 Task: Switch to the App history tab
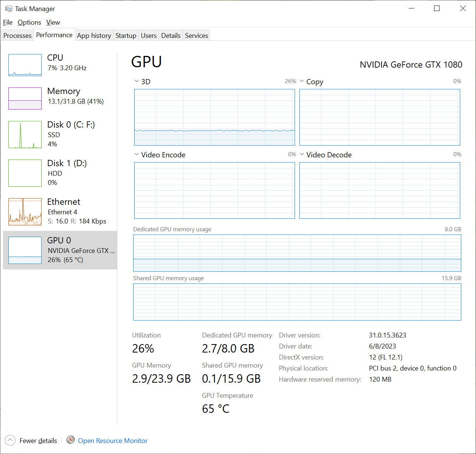pos(94,36)
